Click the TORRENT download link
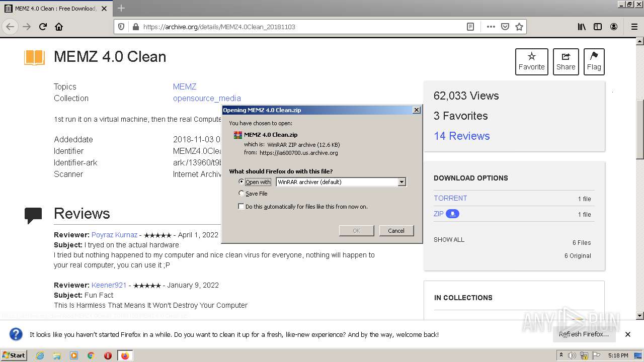The image size is (644, 362). click(x=450, y=198)
